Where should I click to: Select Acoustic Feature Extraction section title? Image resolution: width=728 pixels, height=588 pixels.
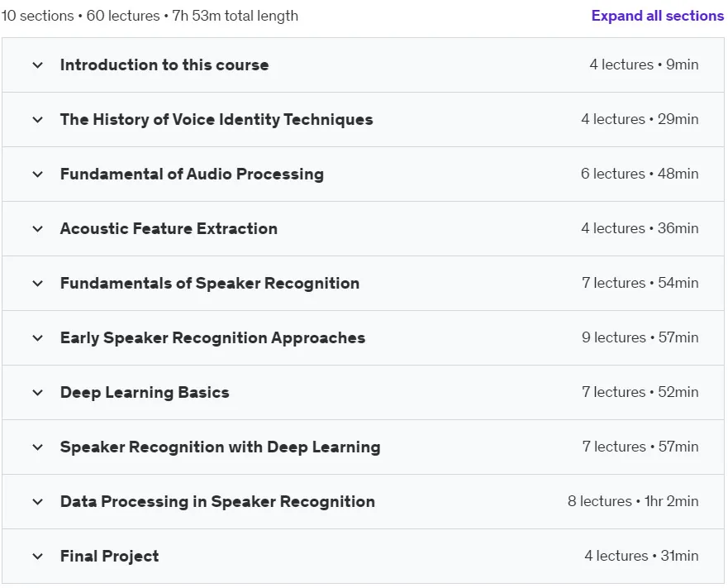[x=169, y=229]
